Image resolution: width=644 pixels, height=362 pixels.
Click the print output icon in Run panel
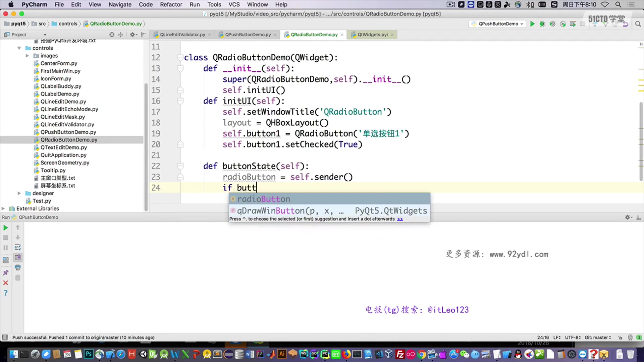(18, 267)
